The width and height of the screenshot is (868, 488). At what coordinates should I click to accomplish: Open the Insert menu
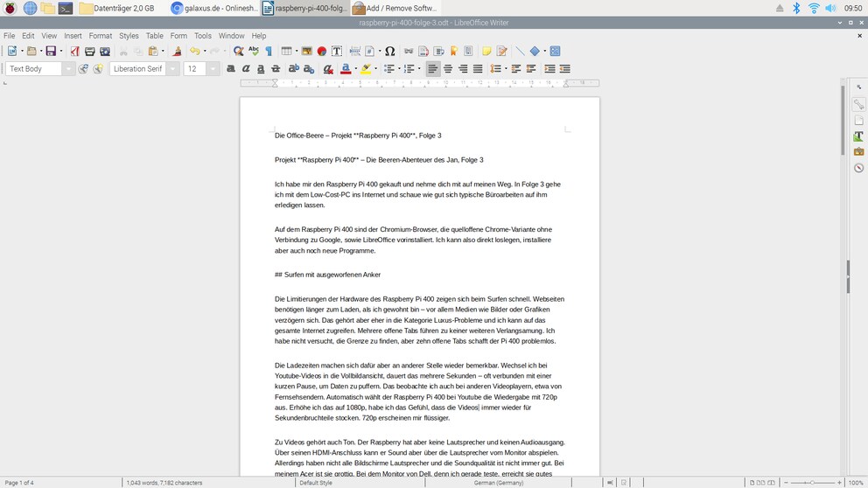pos(73,35)
